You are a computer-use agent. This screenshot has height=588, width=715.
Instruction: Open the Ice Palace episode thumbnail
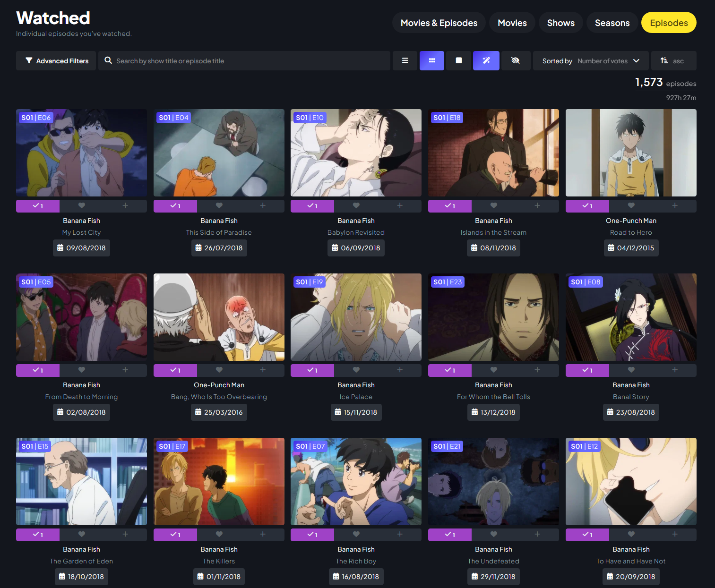(x=356, y=317)
